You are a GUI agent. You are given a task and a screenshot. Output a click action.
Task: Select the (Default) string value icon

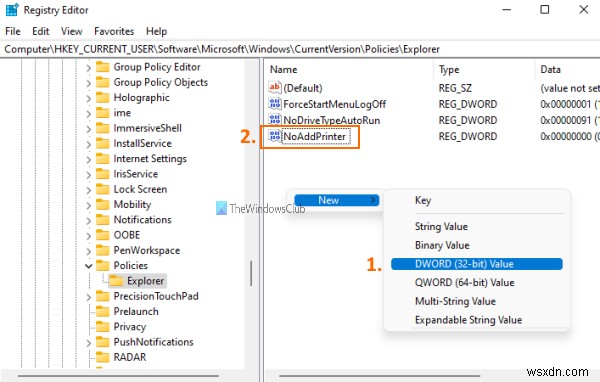pos(275,88)
